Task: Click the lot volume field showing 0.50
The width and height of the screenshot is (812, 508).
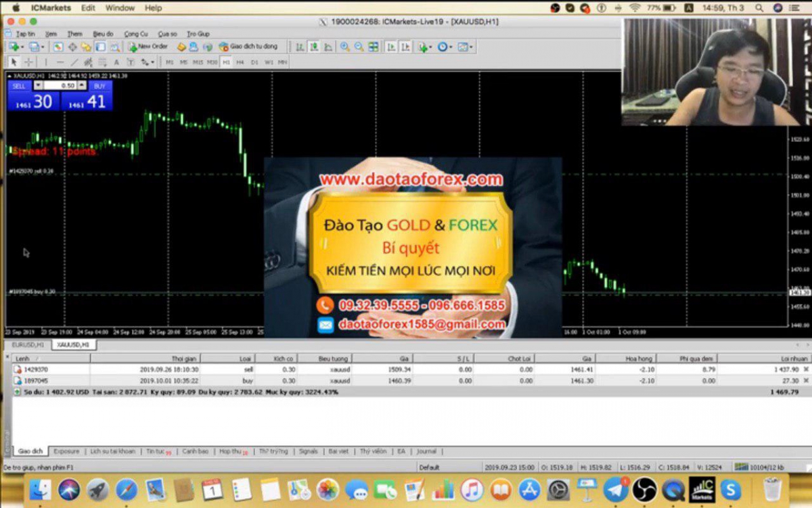Action: (x=60, y=86)
